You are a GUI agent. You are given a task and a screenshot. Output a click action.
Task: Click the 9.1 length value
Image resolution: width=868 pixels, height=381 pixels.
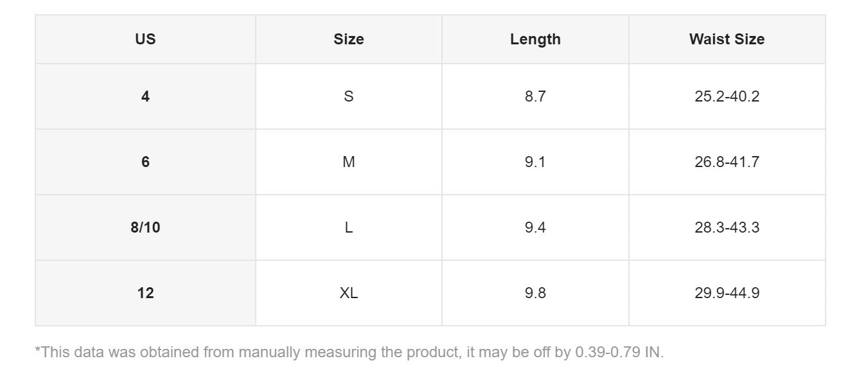click(x=535, y=162)
